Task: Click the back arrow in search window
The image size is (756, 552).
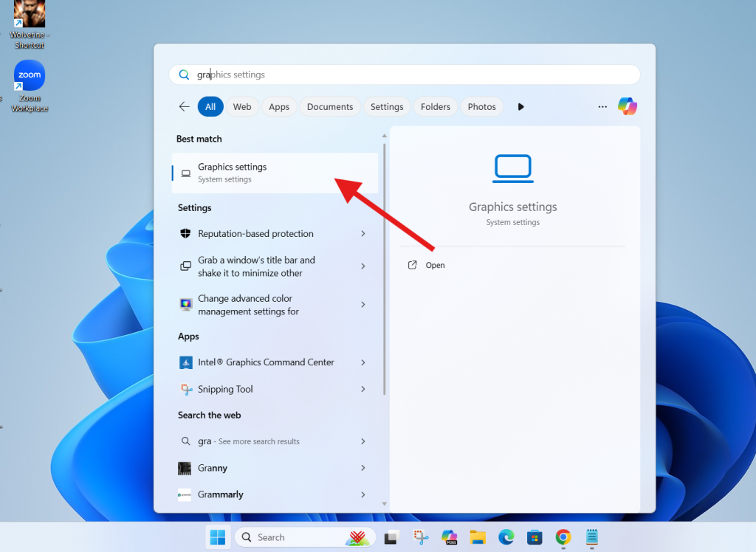Action: (x=184, y=106)
